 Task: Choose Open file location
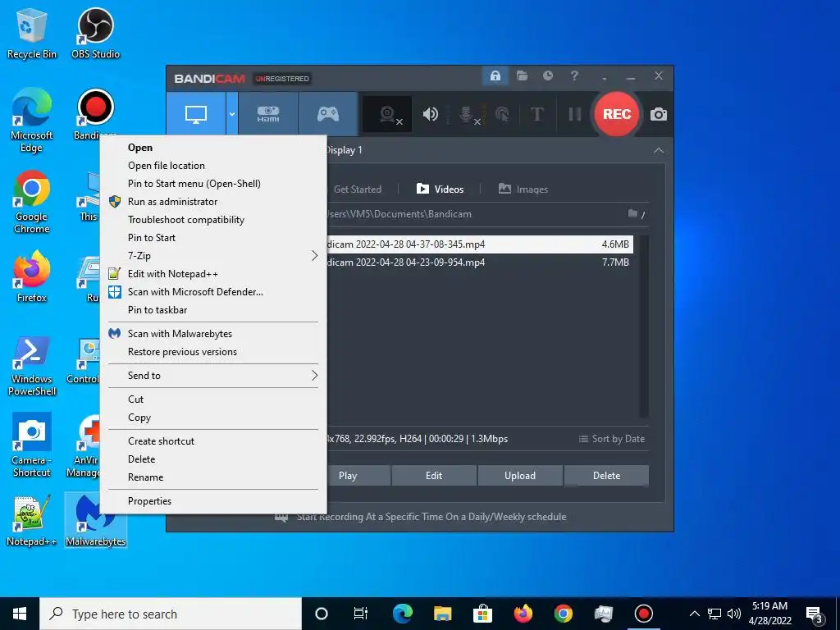click(213, 166)
